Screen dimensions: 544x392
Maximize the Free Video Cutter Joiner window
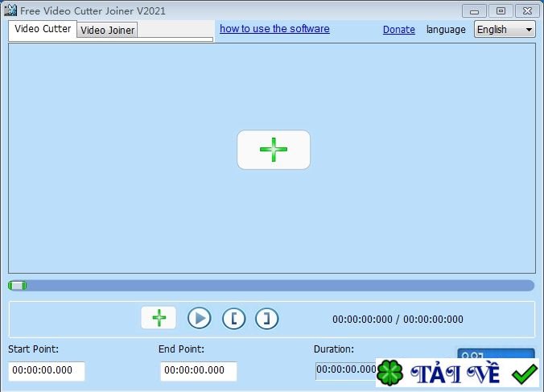click(501, 11)
